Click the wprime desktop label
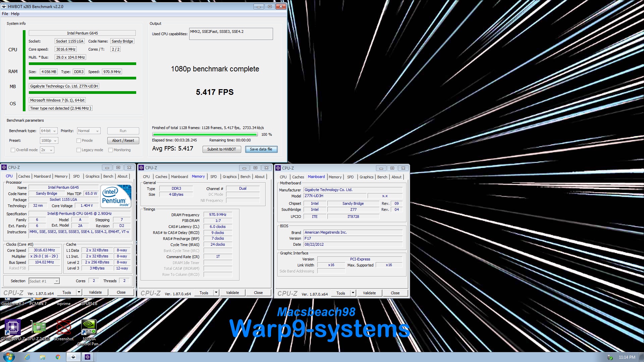644x362 pixels. tap(64, 304)
